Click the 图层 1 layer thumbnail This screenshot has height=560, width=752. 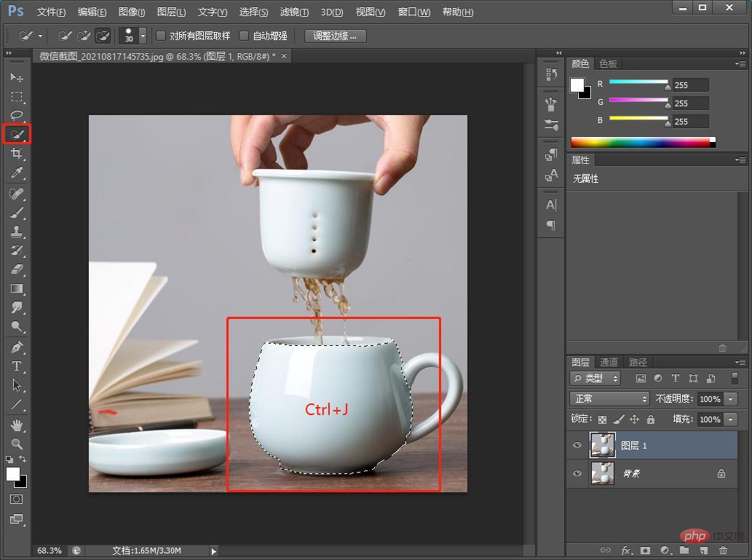(x=602, y=445)
